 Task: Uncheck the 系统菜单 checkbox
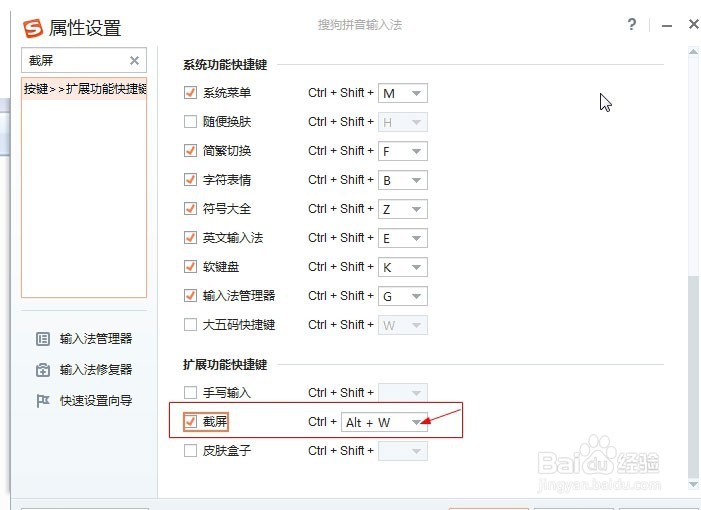(x=190, y=93)
